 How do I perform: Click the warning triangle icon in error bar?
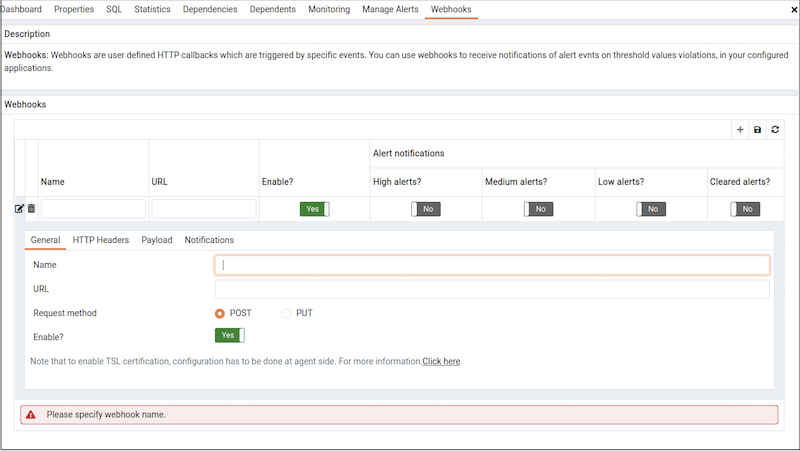tap(31, 415)
